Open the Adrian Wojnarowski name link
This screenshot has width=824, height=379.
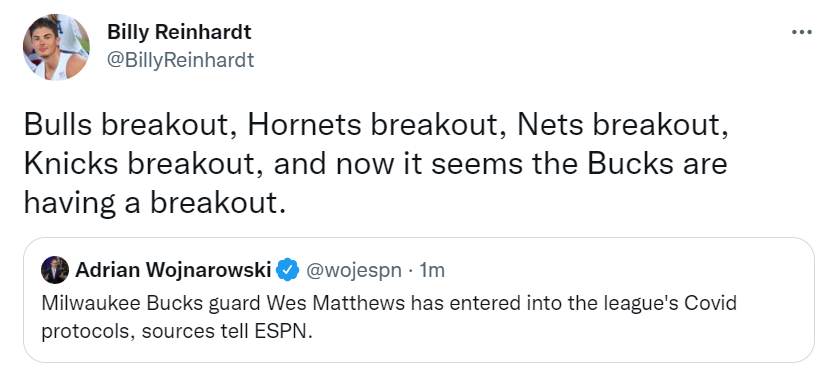tap(173, 270)
